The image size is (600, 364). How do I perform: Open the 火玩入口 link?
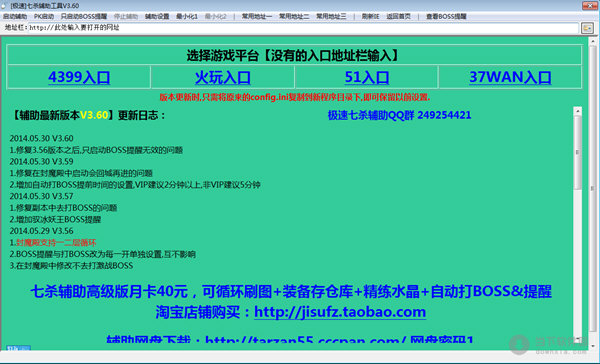click(x=223, y=77)
